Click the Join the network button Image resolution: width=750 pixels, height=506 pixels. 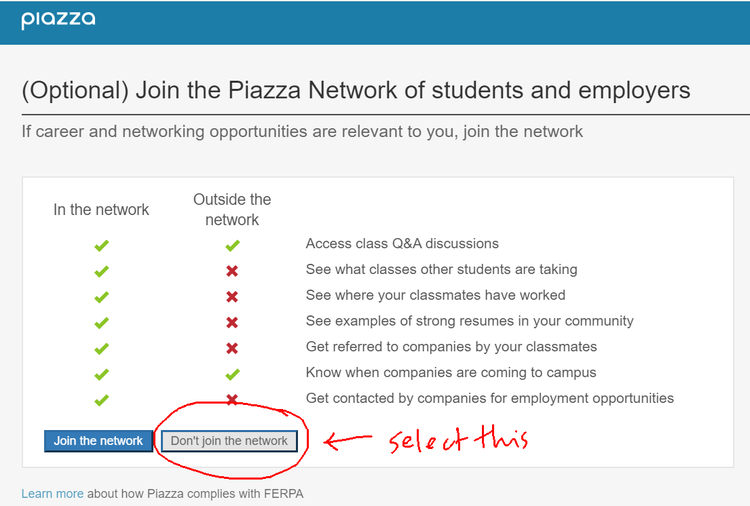coord(98,441)
